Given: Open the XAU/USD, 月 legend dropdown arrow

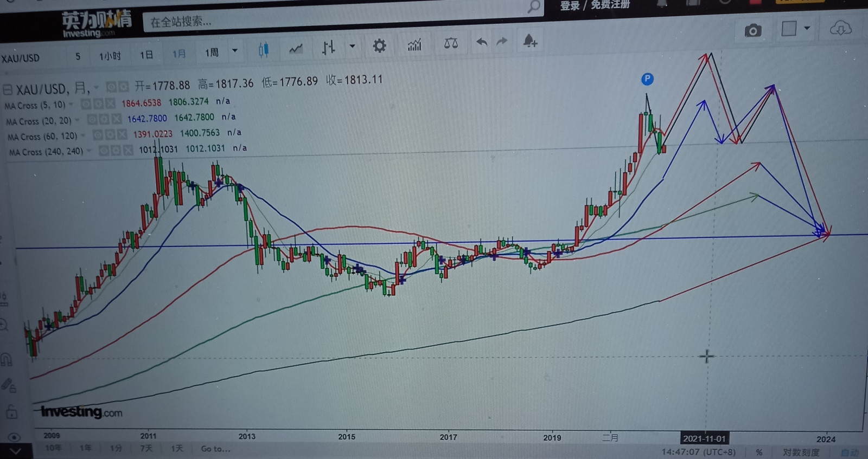Looking at the screenshot, I should [x=97, y=87].
